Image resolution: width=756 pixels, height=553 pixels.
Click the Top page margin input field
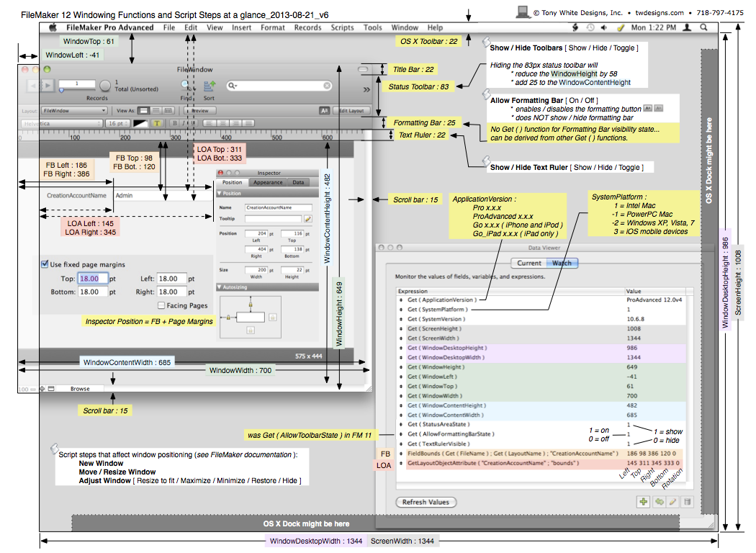(93, 279)
